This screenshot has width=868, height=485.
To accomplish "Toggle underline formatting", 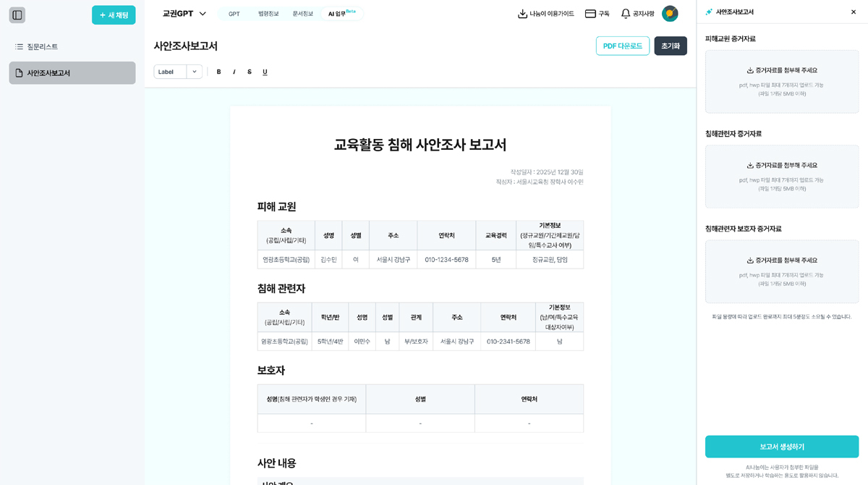I will (265, 72).
